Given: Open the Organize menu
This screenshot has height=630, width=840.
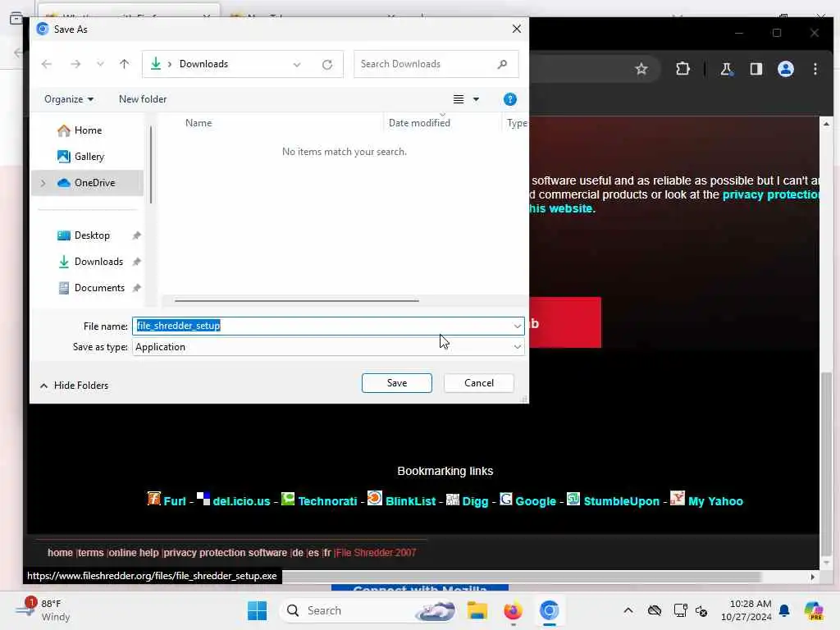Looking at the screenshot, I should pos(69,99).
